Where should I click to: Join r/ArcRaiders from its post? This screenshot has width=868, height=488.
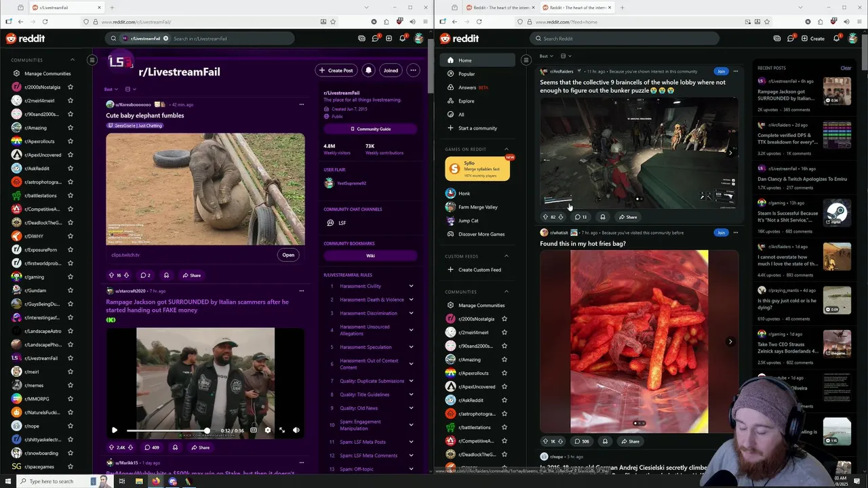(x=721, y=71)
